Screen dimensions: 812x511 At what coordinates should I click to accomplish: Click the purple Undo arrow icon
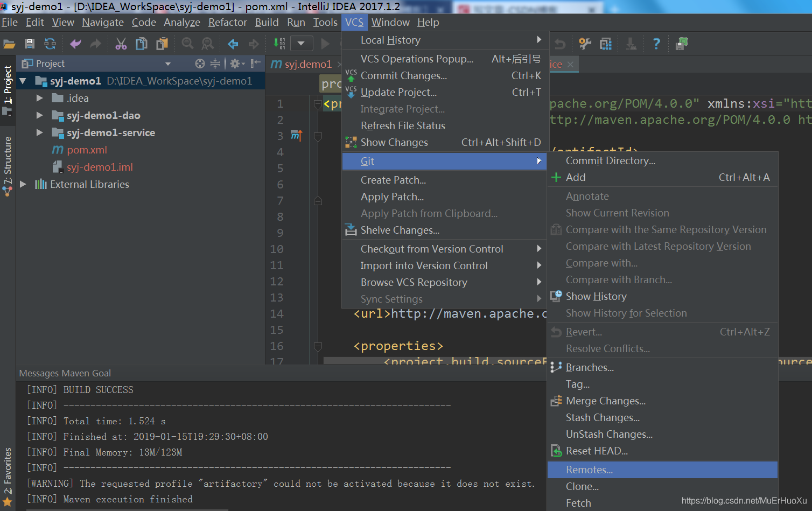[75, 44]
